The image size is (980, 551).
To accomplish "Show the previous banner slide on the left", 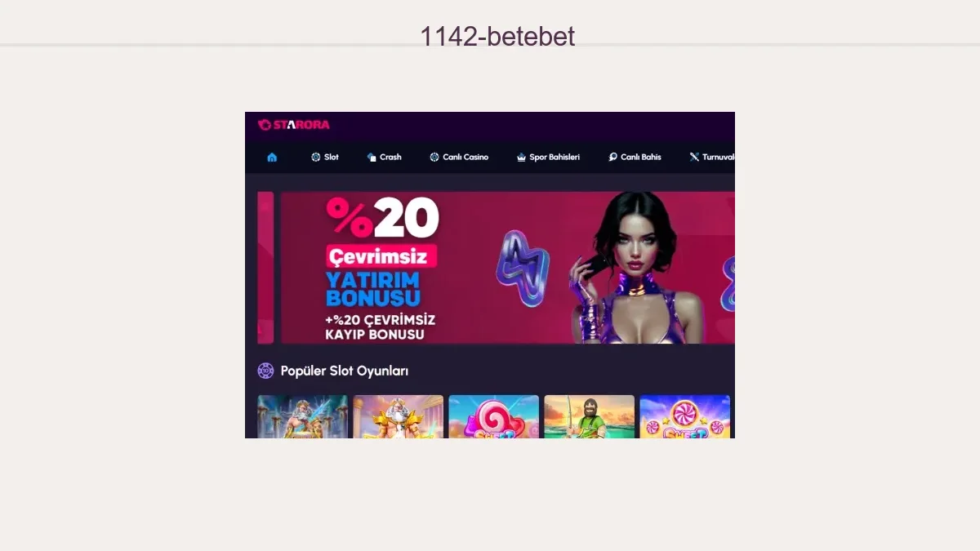I will (x=265, y=268).
